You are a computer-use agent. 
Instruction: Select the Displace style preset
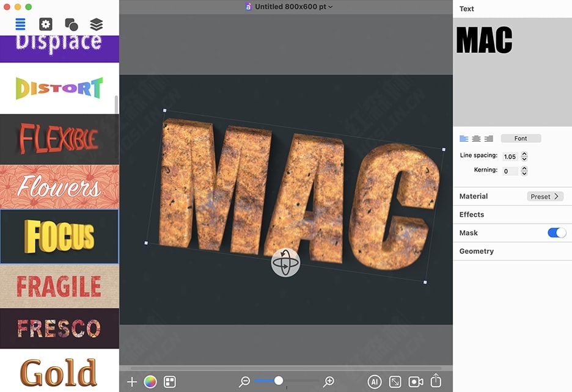pyautogui.click(x=59, y=49)
